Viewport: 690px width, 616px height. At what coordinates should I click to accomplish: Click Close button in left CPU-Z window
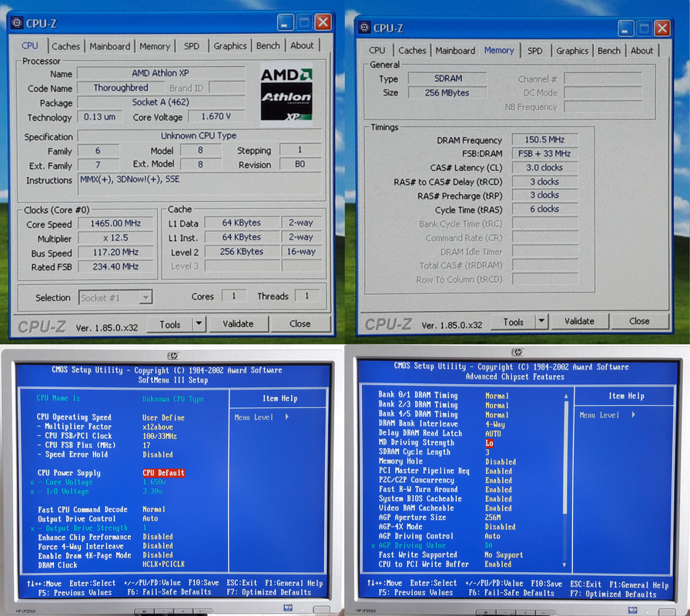(300, 324)
